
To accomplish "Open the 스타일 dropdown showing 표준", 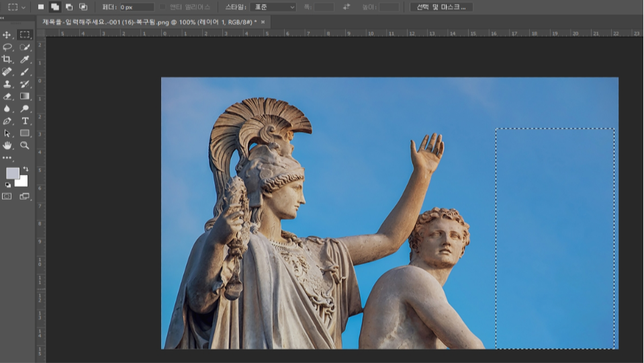I will click(x=273, y=7).
